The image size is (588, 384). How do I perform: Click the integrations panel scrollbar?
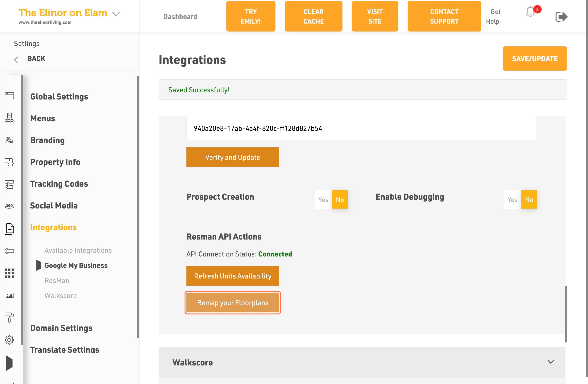[x=566, y=314]
